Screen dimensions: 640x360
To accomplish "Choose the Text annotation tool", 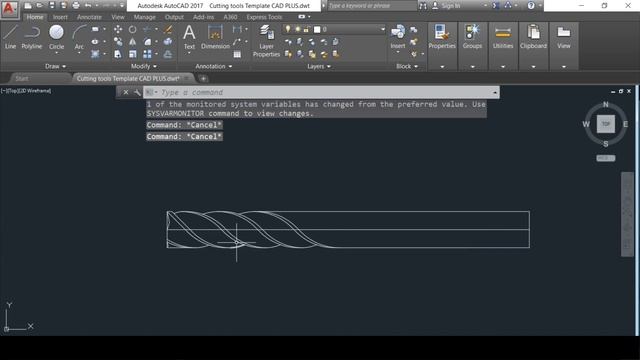I will pyautogui.click(x=189, y=37).
